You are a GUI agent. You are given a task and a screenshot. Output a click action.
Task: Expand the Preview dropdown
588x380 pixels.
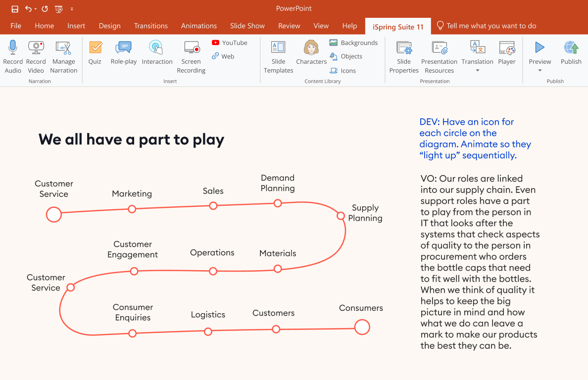[539, 70]
